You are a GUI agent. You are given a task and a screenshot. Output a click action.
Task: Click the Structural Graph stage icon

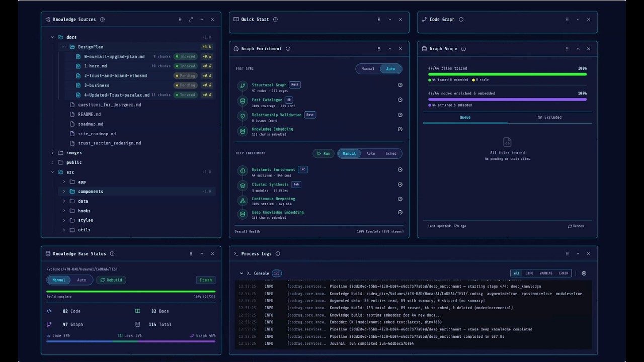pos(243,86)
